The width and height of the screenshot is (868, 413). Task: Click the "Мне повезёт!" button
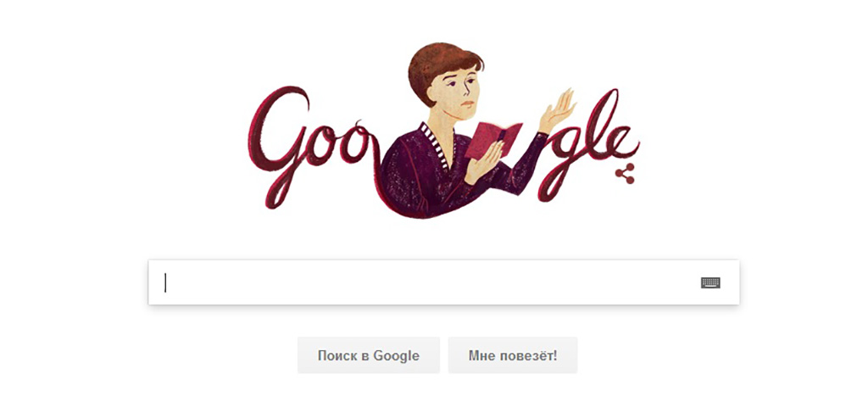[513, 354]
